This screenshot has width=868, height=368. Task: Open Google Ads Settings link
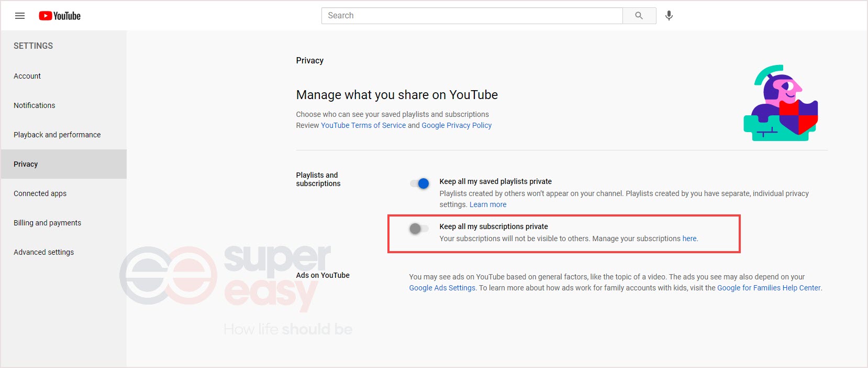tap(442, 288)
